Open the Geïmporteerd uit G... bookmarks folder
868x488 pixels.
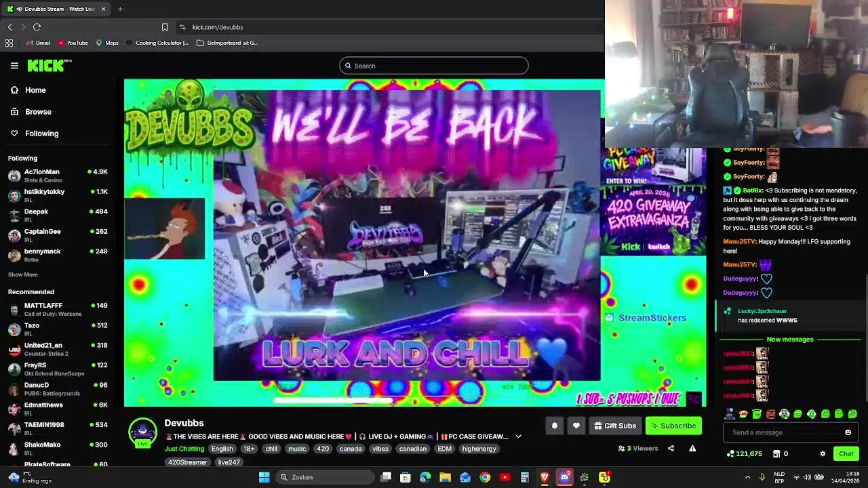[x=226, y=43]
